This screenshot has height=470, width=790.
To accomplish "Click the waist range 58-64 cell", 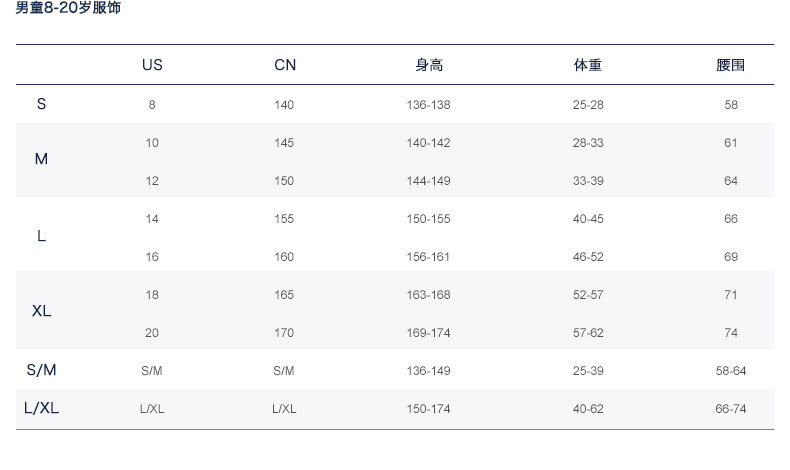I will pos(731,371).
